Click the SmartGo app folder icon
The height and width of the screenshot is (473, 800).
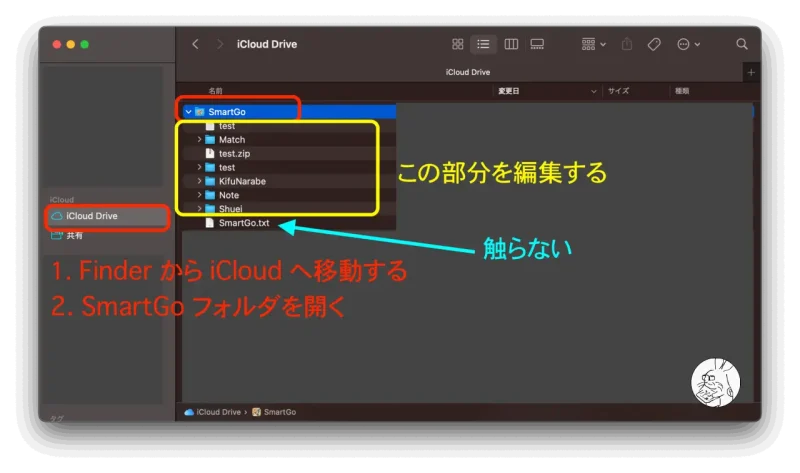coord(200,112)
